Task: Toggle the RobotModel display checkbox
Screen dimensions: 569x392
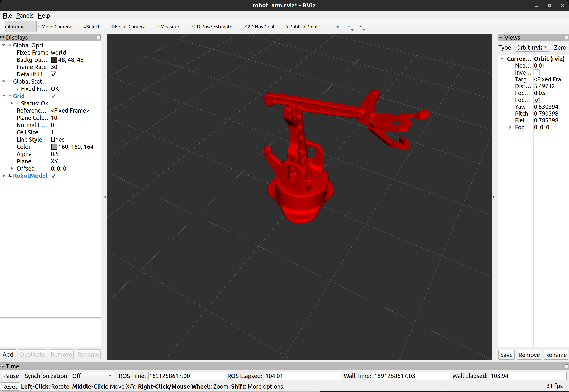Action: click(x=54, y=176)
